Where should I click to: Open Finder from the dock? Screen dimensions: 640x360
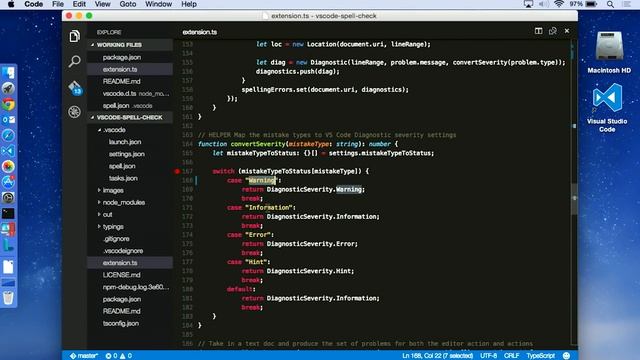tap(8, 73)
